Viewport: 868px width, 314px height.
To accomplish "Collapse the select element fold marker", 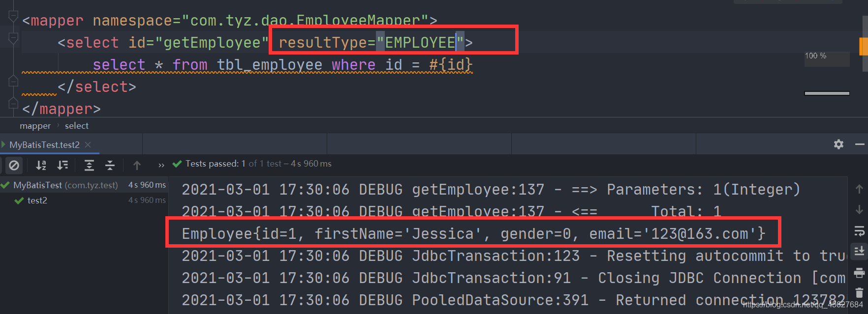I will click(14, 38).
